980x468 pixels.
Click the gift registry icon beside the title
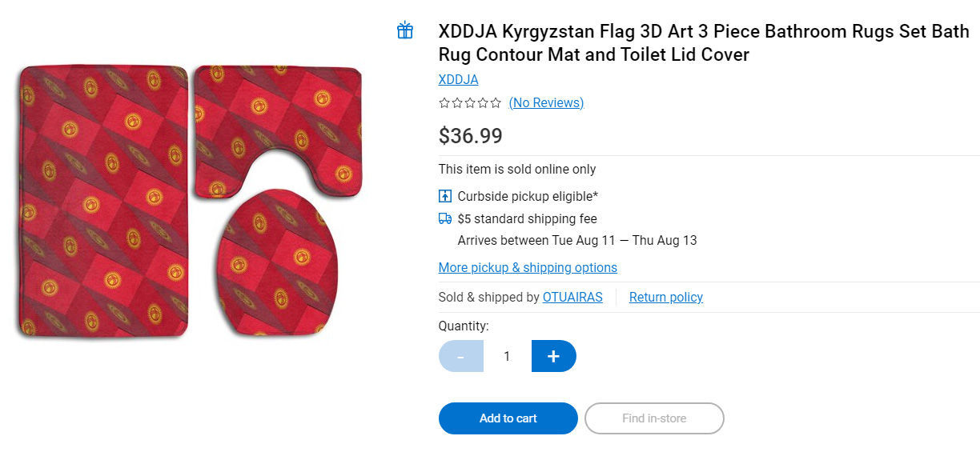click(x=405, y=31)
